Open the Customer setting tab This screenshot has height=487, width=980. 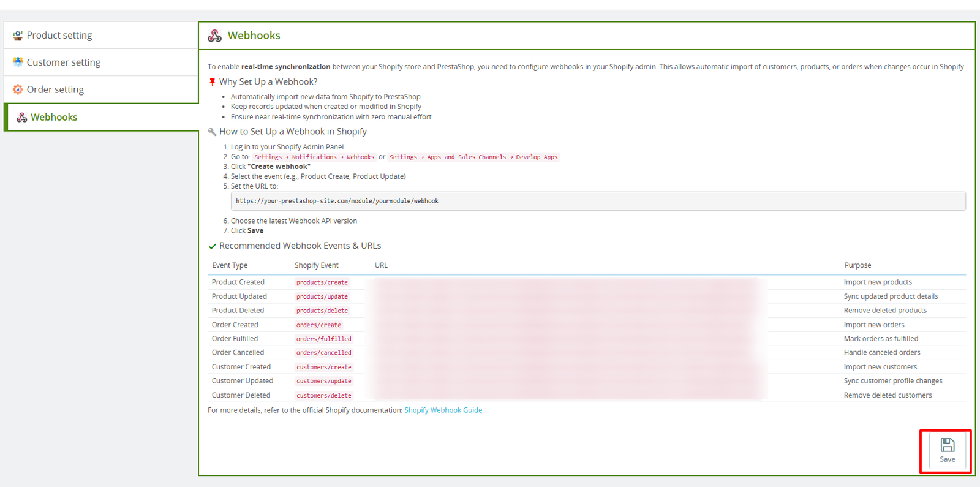pos(101,62)
